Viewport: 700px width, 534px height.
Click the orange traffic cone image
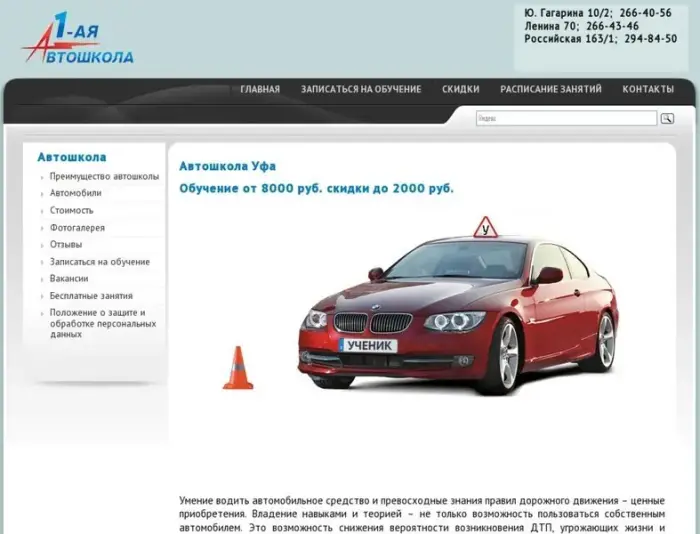237,367
